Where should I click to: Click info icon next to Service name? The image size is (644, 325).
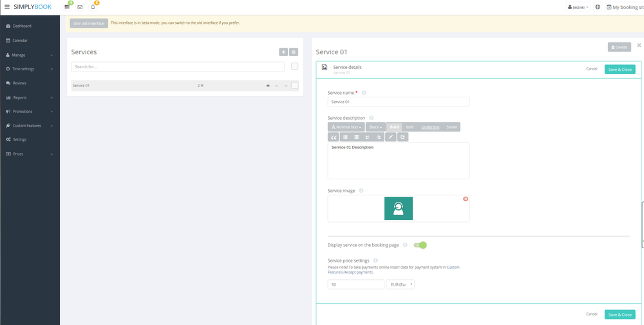tap(364, 93)
